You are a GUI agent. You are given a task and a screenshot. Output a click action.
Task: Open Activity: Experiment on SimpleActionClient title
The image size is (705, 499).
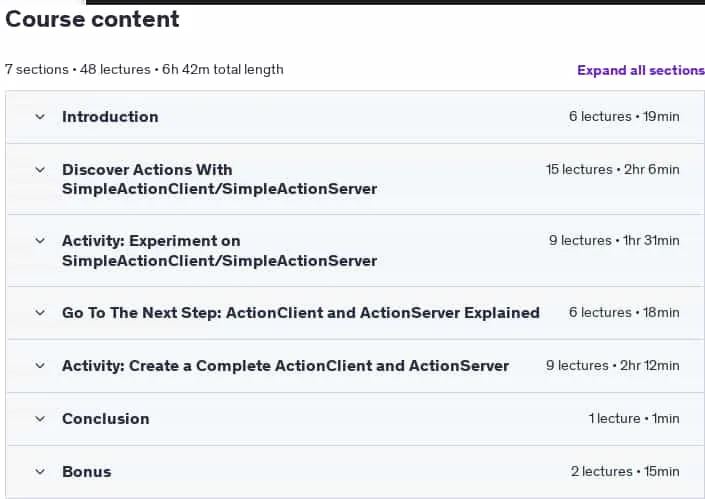point(219,250)
